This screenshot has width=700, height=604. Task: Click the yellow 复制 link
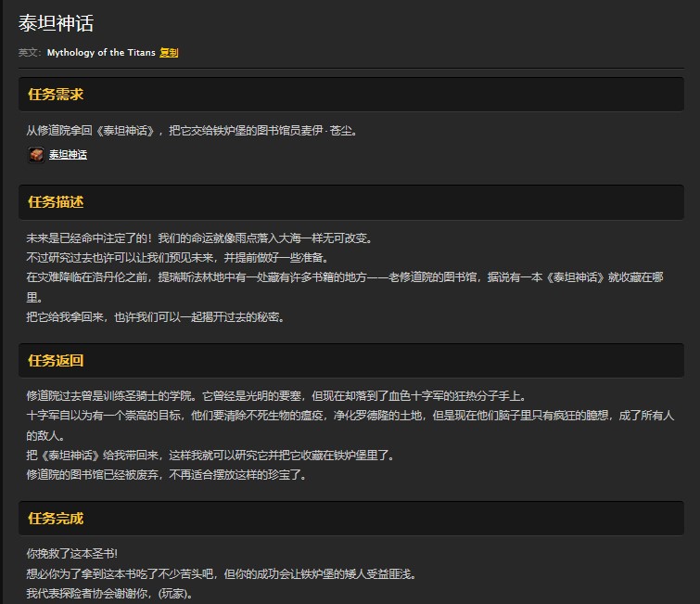point(169,53)
